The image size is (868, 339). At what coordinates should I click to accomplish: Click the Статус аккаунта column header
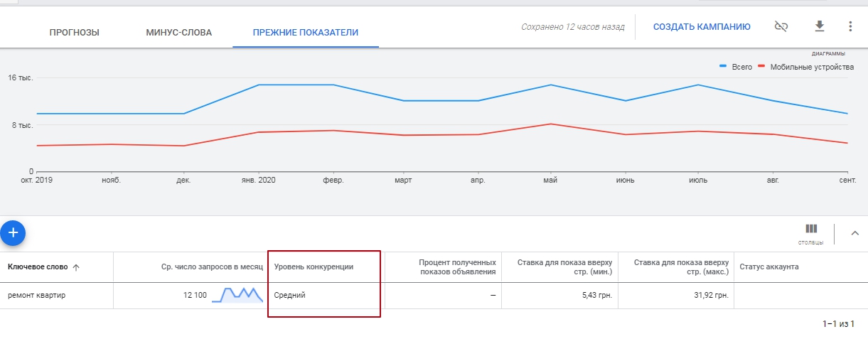tap(769, 267)
